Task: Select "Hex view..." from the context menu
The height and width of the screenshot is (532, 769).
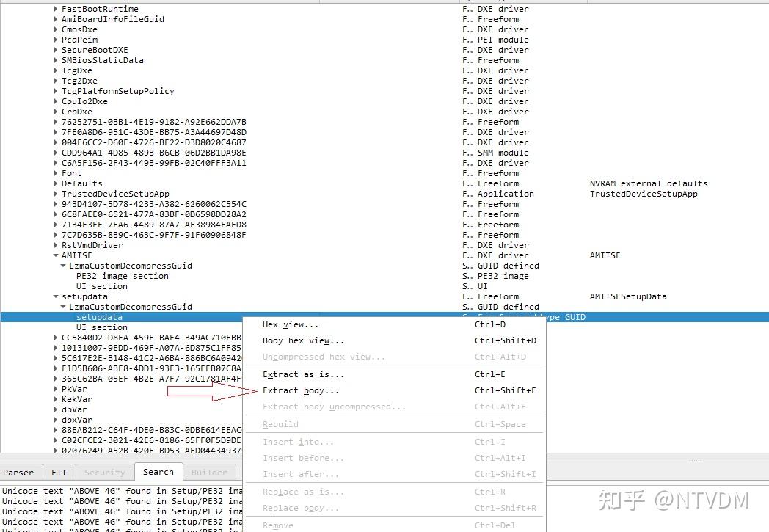Action: click(x=294, y=324)
